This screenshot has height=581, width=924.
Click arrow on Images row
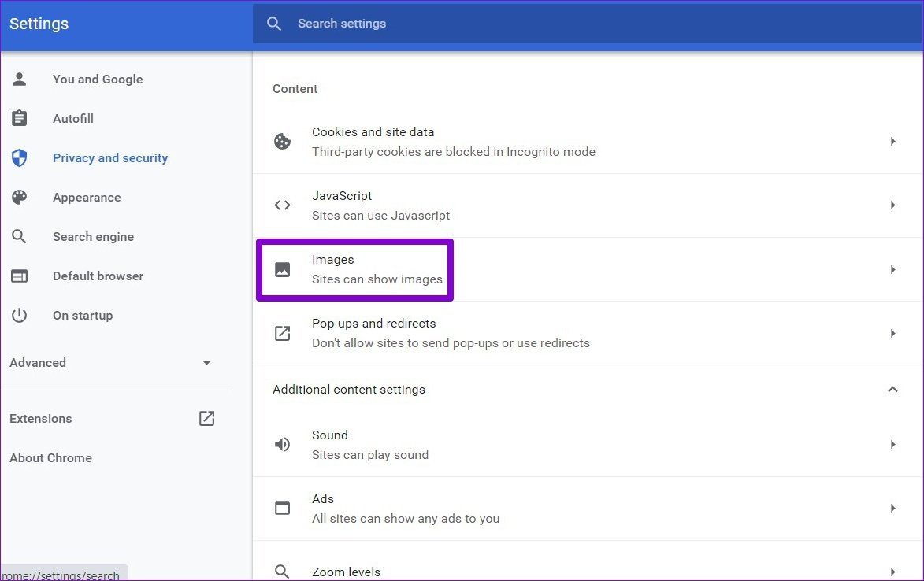tap(892, 269)
